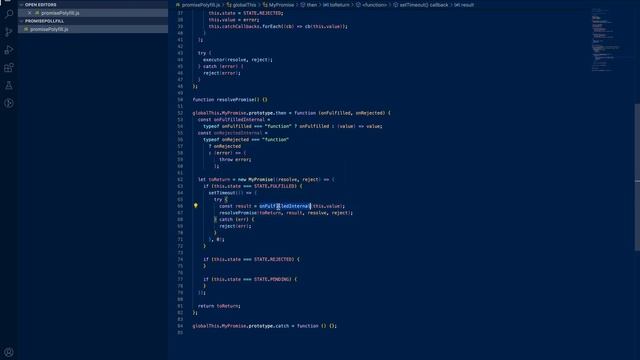Image resolution: width=640 pixels, height=360 pixels.
Task: Open the setTimeout() callback breadcrumb
Action: click(x=424, y=5)
